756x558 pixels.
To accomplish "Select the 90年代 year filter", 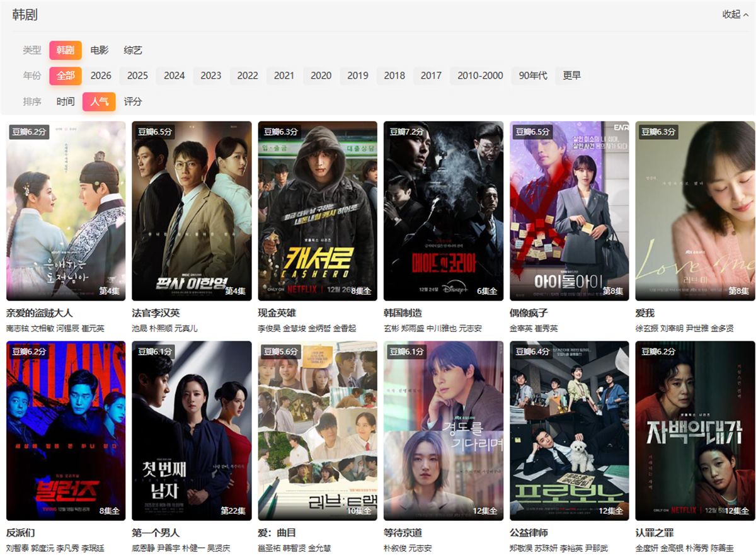I will click(533, 76).
